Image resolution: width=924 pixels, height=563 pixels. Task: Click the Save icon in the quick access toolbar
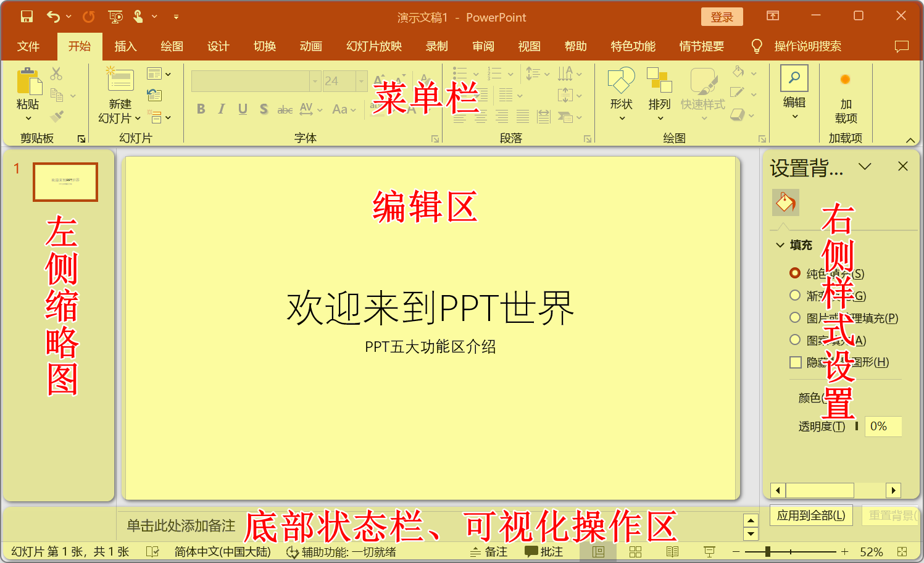coord(27,17)
